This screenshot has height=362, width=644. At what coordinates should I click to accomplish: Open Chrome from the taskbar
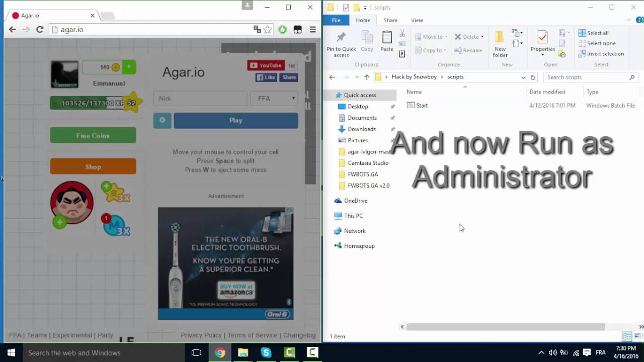tap(220, 352)
